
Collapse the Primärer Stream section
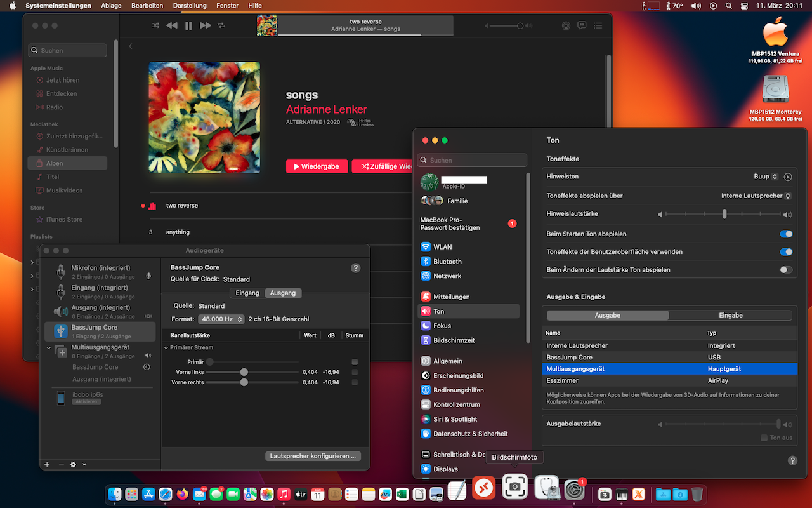point(166,347)
